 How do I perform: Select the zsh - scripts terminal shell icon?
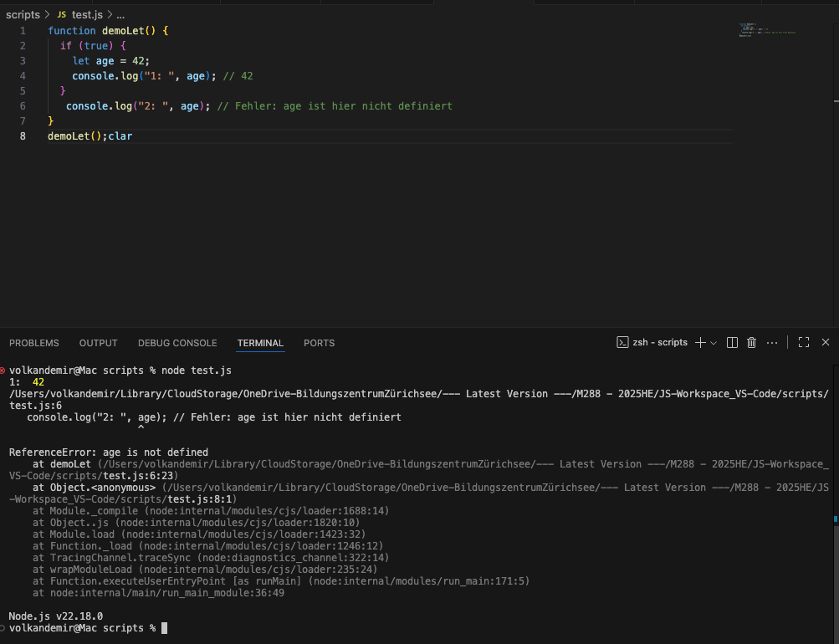click(x=622, y=343)
